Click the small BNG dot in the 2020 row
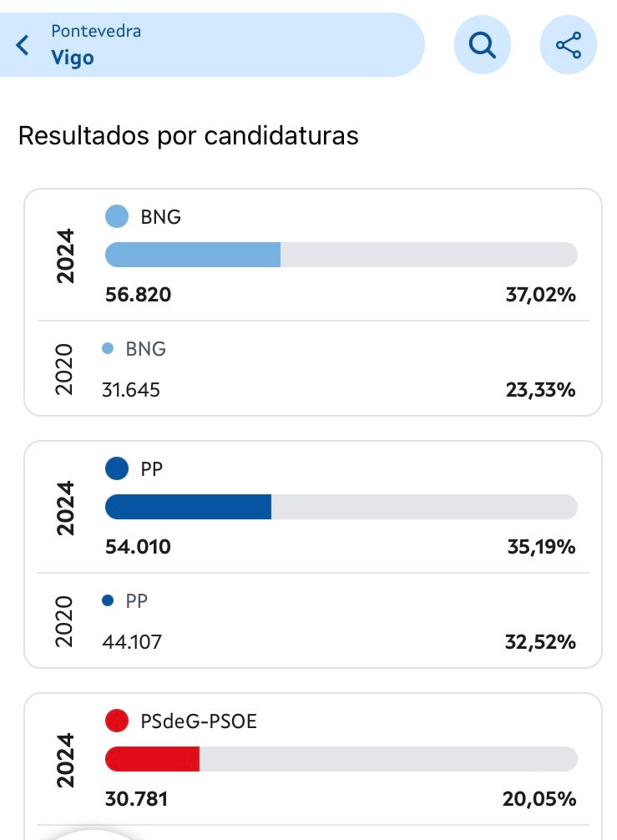The height and width of the screenshot is (840, 617). (109, 348)
